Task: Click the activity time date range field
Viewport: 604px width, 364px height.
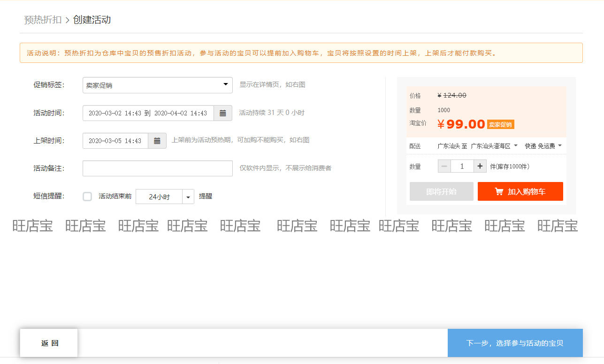Action: [x=148, y=113]
